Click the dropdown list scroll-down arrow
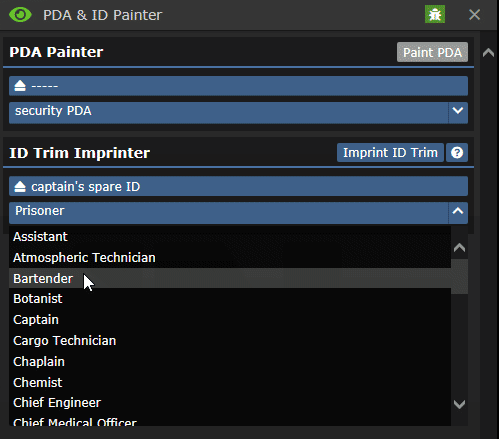499x439 pixels. (459, 404)
